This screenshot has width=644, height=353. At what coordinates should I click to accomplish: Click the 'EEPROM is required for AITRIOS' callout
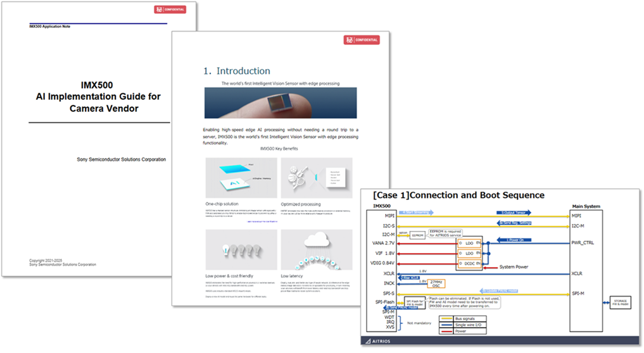pos(445,233)
